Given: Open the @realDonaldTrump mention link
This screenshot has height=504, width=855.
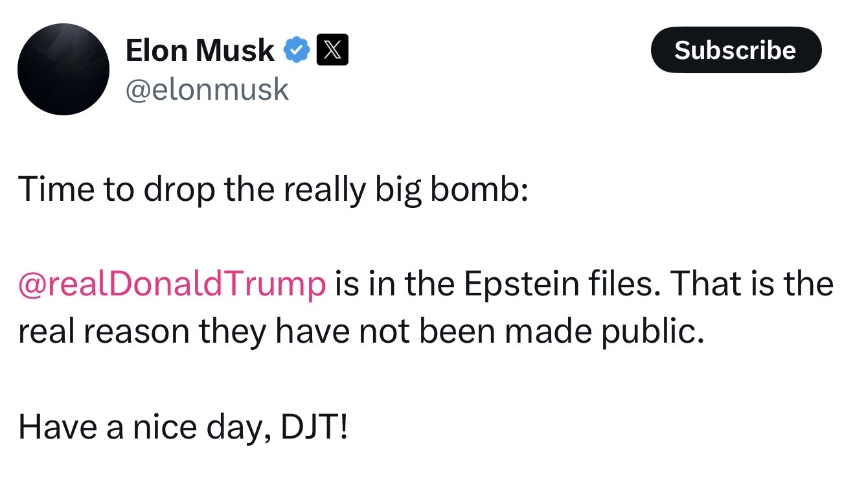Looking at the screenshot, I should [x=172, y=284].
